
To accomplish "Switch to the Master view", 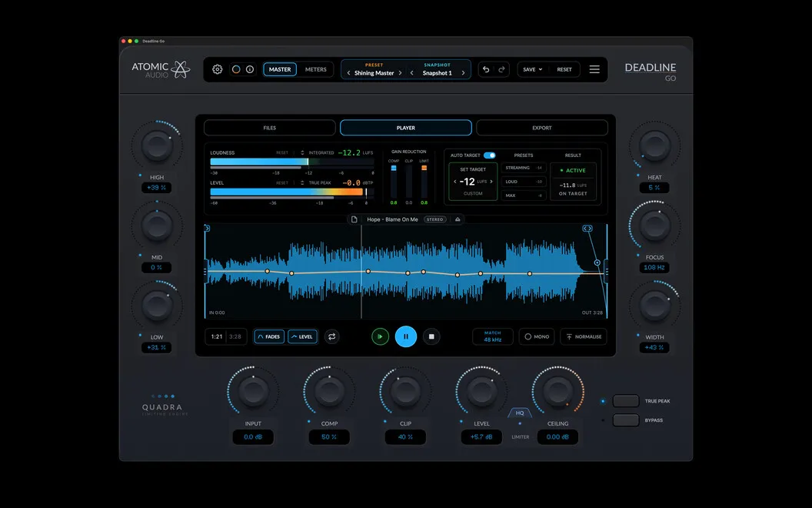I will [x=280, y=69].
